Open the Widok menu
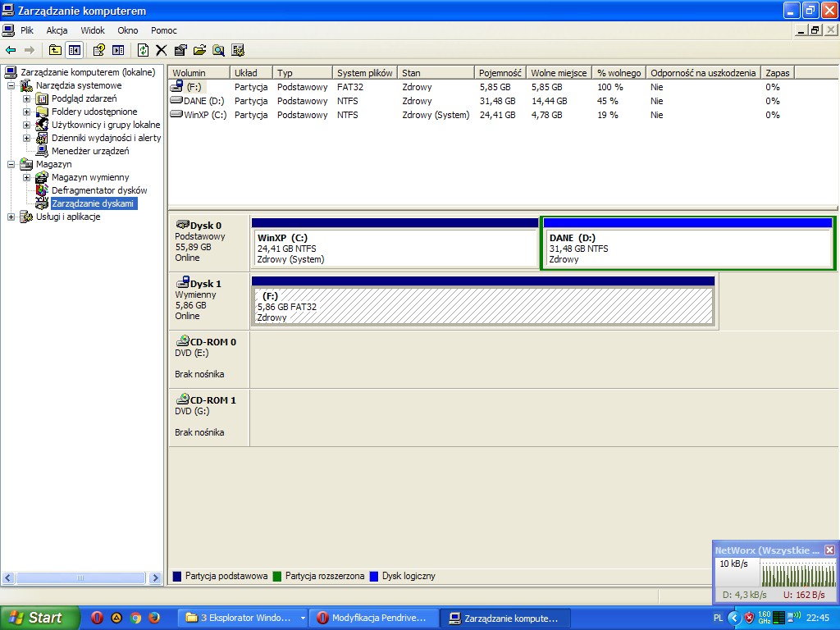Screen dimensions: 840x630 pos(93,30)
